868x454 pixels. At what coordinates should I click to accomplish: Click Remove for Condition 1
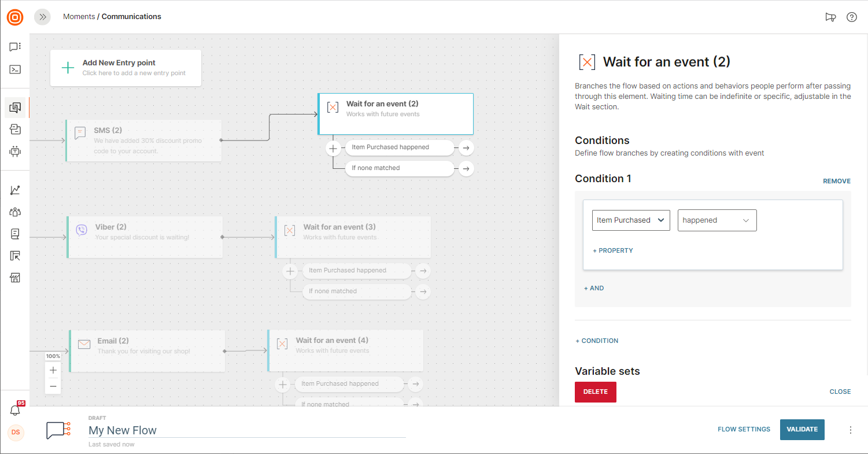tap(836, 182)
